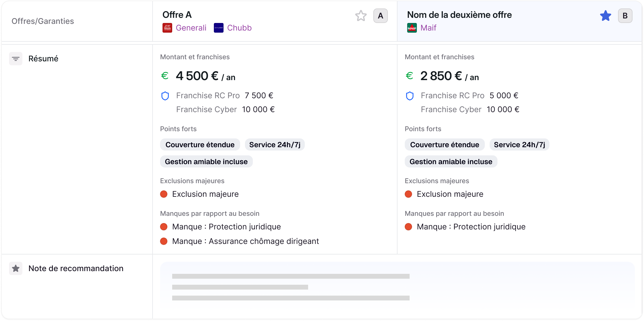Viewport: 644px width, 321px height.
Task: Star Offre A as favorite
Action: [x=361, y=16]
